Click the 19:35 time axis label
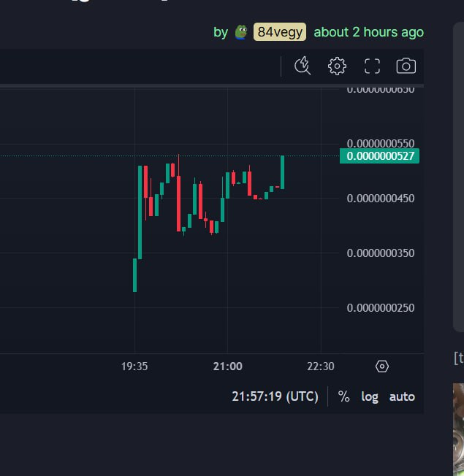Screen dimensions: 464x476 point(134,366)
